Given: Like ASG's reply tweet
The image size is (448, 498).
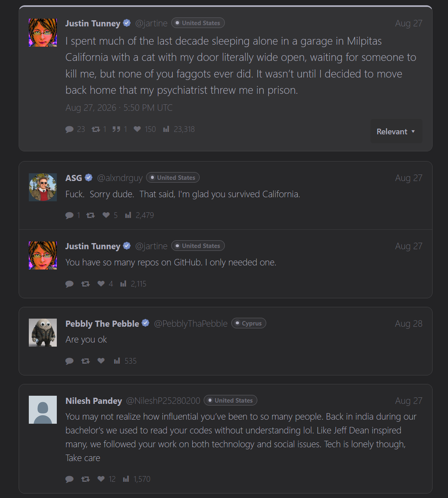Looking at the screenshot, I should pyautogui.click(x=106, y=215).
